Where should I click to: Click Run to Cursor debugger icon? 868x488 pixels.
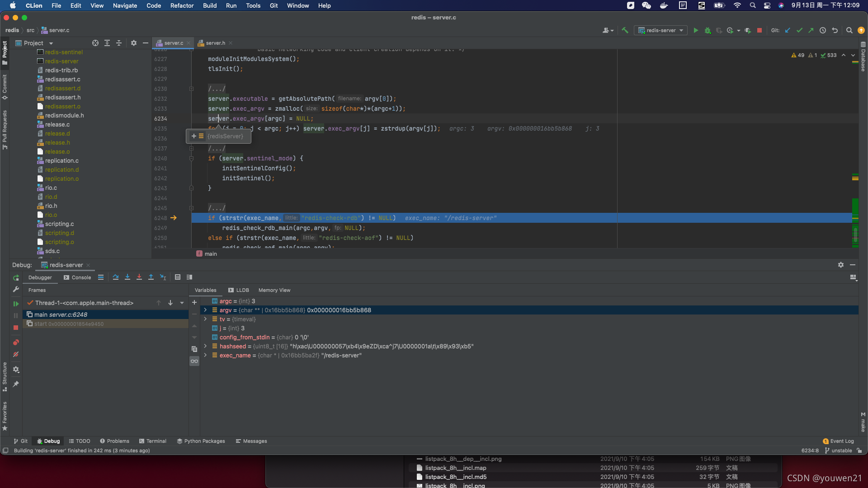pos(163,277)
